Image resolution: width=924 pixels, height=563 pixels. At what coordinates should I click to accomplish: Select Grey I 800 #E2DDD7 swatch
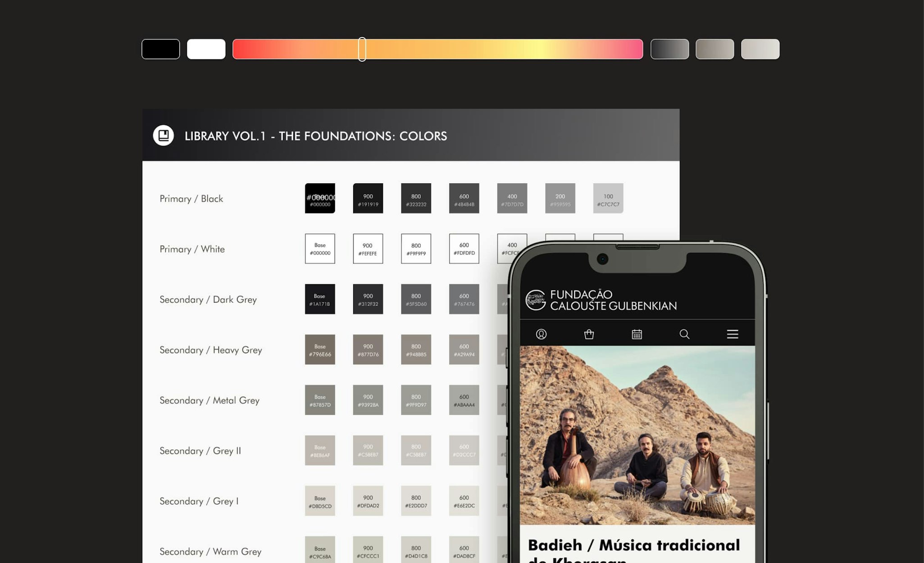pos(416,501)
